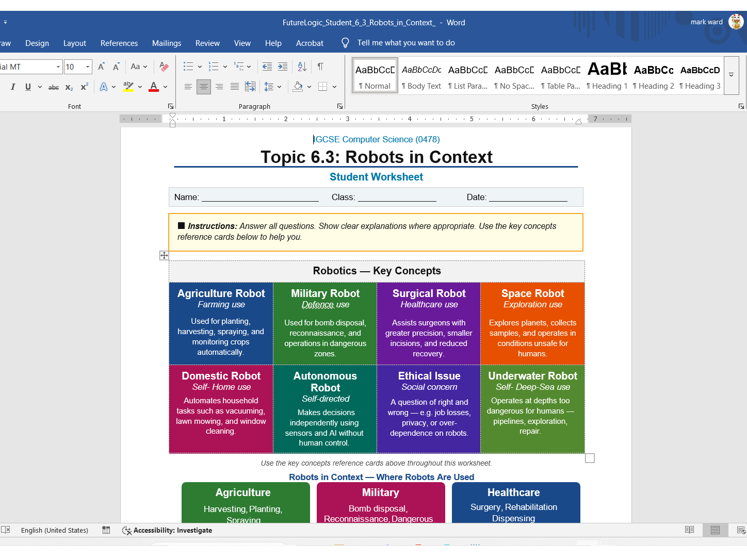Shrink font size icon

116,67
